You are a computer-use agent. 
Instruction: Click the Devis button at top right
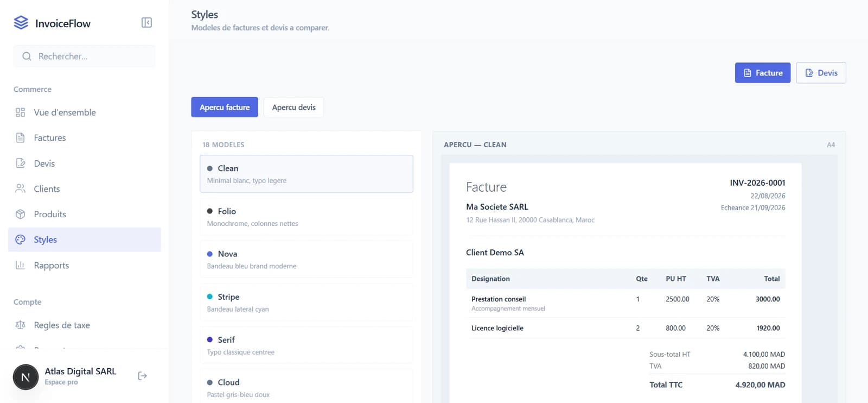coord(821,73)
